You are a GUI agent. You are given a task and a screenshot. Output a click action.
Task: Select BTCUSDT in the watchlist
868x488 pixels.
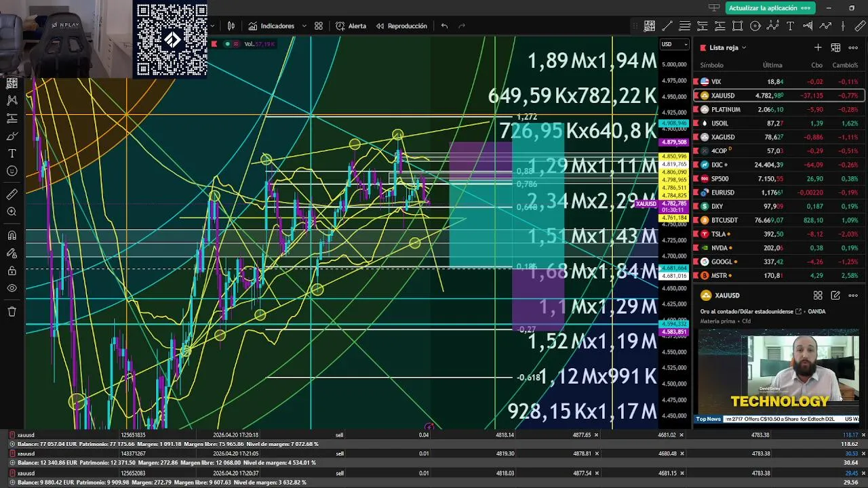(779, 220)
